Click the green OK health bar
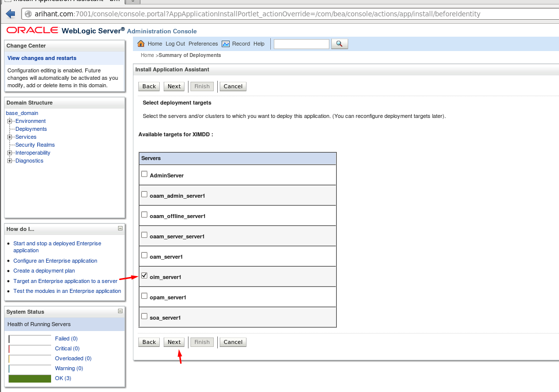 [x=30, y=379]
